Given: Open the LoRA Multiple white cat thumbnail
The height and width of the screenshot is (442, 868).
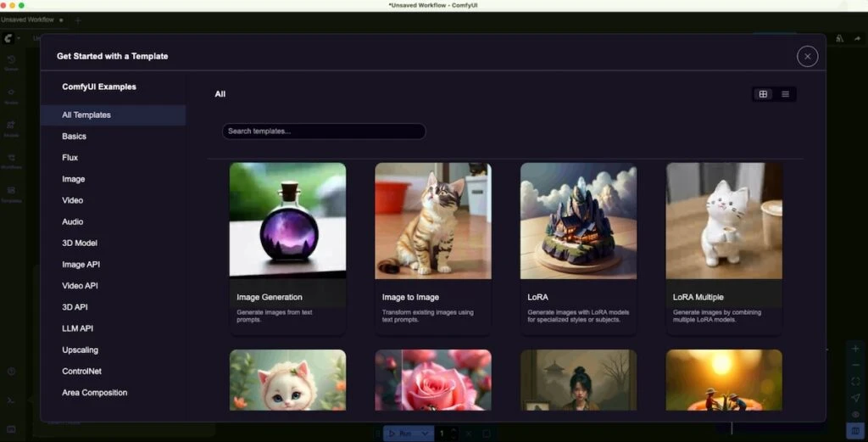Looking at the screenshot, I should (x=724, y=221).
